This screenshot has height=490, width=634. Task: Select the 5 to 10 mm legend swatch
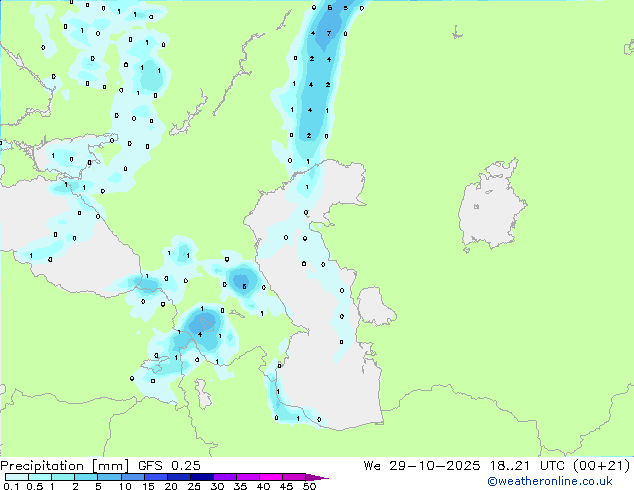[109, 477]
